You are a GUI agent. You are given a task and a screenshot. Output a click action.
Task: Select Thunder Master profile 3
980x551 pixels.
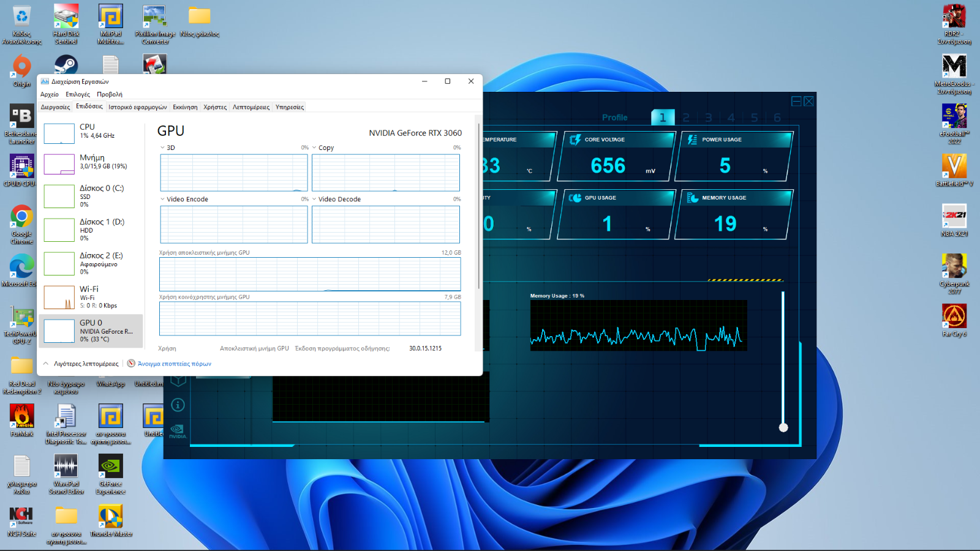[709, 118]
